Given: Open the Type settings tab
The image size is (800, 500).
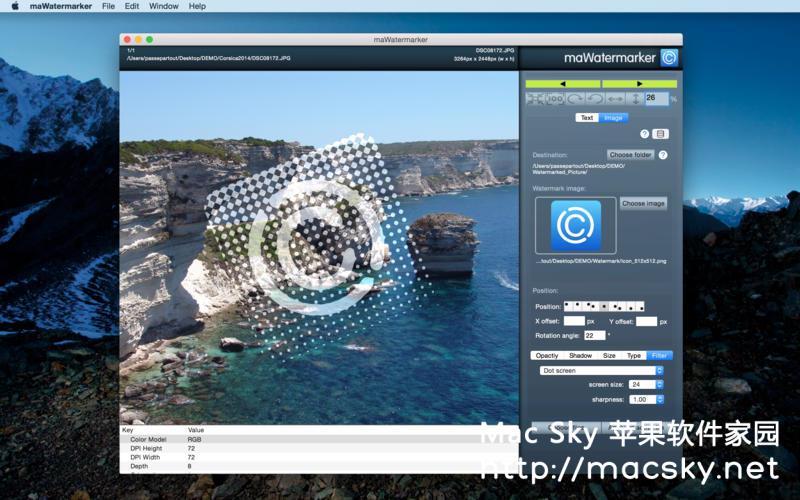Looking at the screenshot, I should tap(634, 355).
